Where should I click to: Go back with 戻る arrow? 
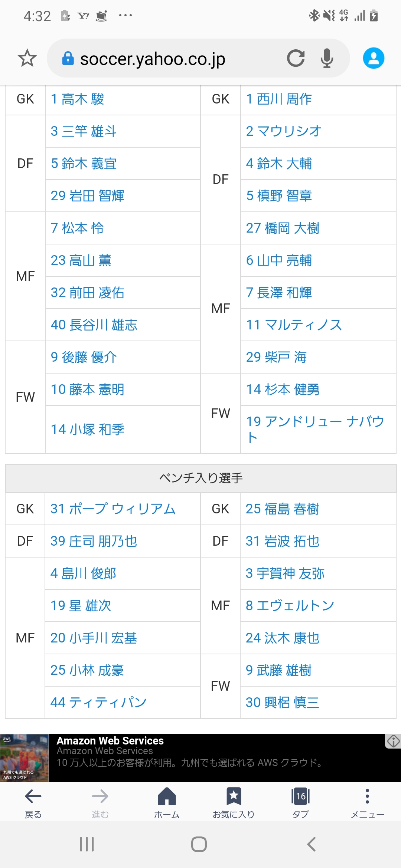point(33,803)
